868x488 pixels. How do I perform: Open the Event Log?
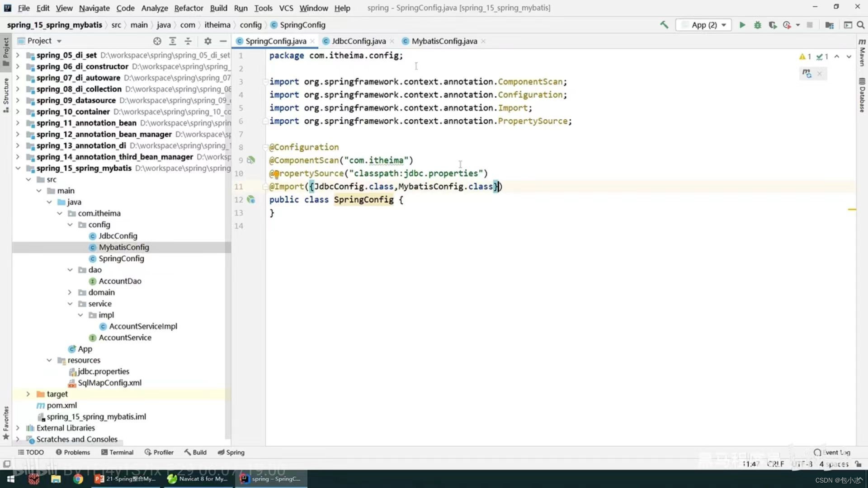coord(832,452)
